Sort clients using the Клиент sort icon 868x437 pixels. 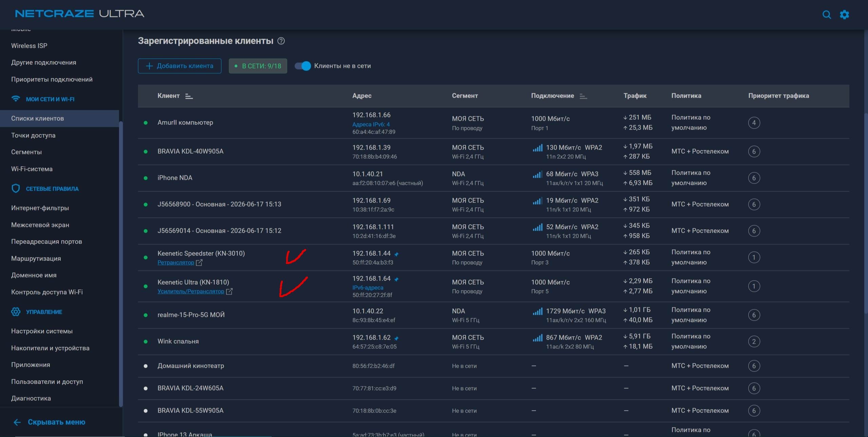click(x=189, y=96)
